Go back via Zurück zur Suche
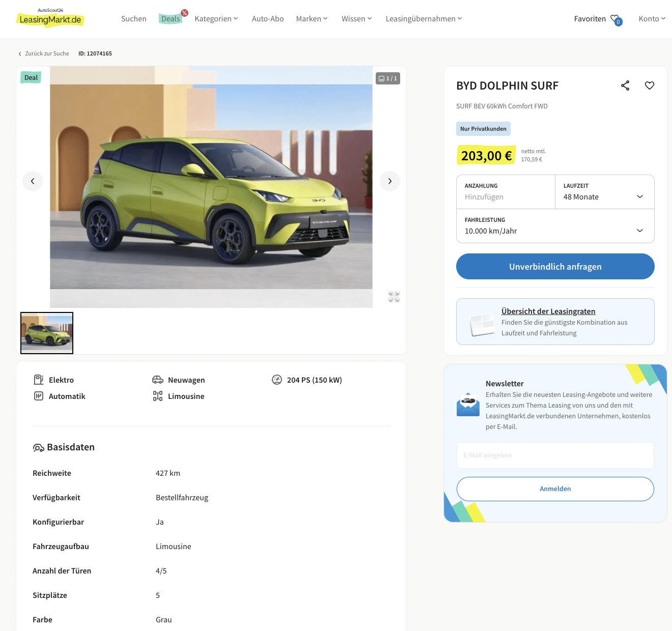Viewport: 672px width, 631px height. tap(44, 53)
